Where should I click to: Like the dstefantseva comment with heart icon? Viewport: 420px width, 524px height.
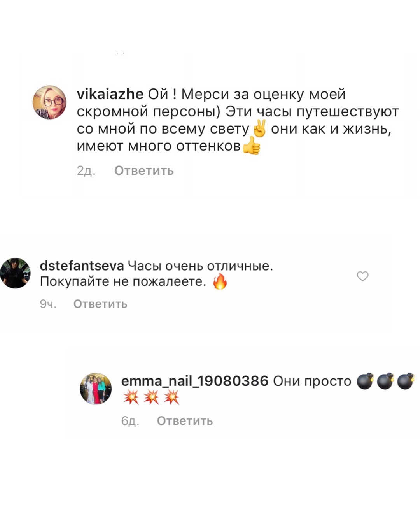(x=362, y=276)
